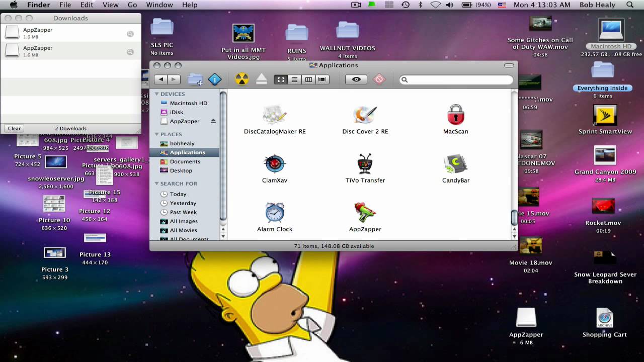Click the New Folder toolbar icon

point(195,79)
